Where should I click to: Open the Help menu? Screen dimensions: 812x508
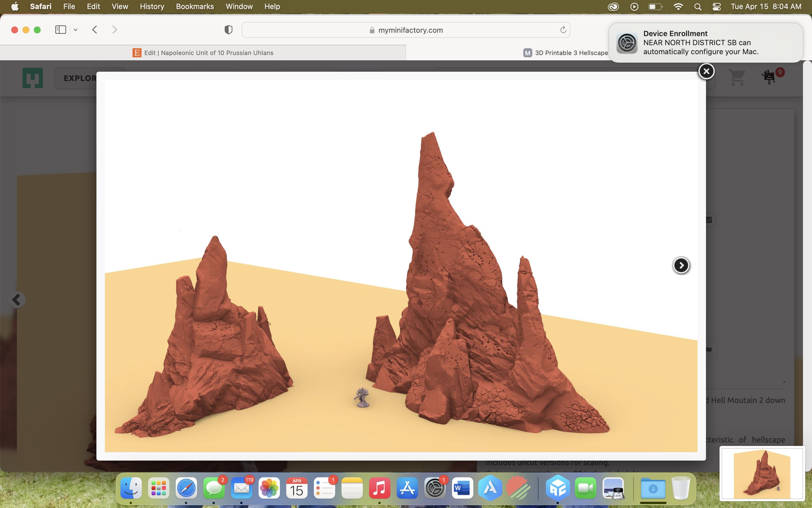tap(272, 6)
